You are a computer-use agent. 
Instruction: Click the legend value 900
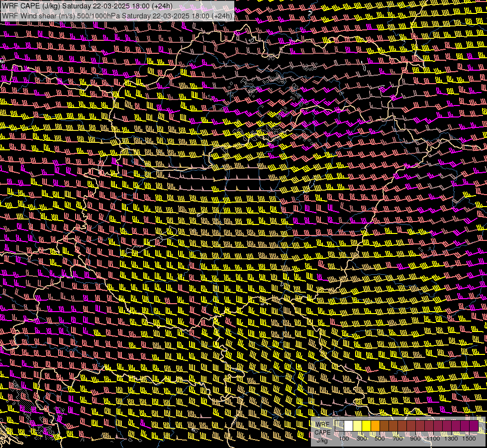click(x=415, y=439)
